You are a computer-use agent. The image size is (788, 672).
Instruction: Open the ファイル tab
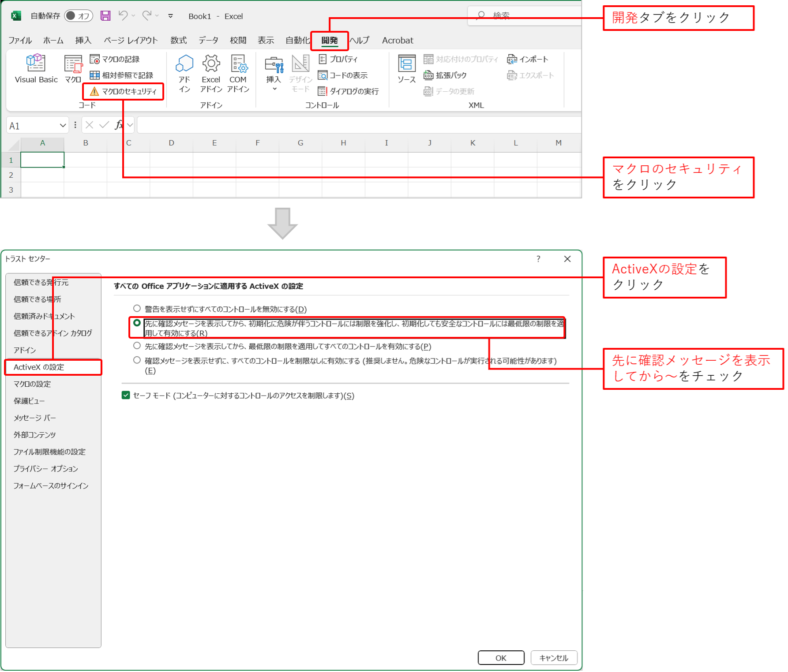point(20,41)
